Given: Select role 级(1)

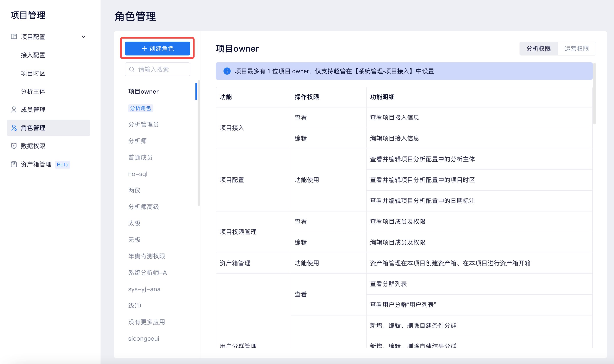Looking at the screenshot, I should point(135,305).
